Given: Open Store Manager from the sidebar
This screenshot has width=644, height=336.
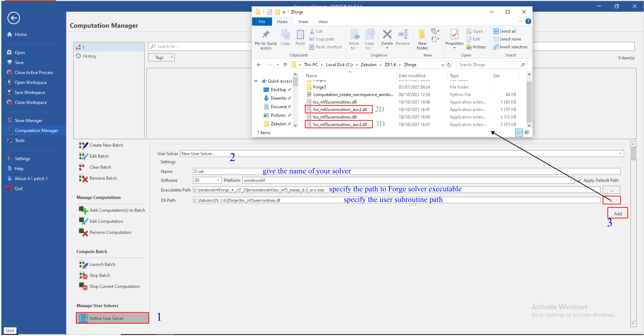Looking at the screenshot, I should [x=28, y=121].
